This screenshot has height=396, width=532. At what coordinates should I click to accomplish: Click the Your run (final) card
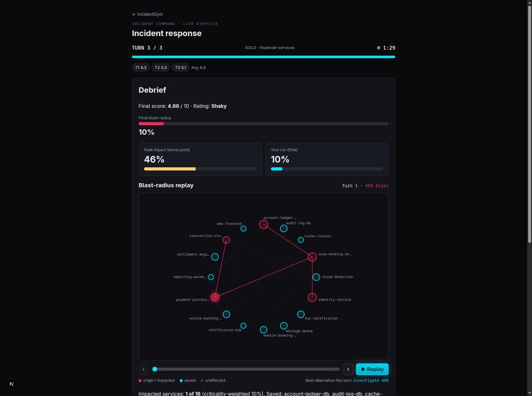pyautogui.click(x=327, y=160)
